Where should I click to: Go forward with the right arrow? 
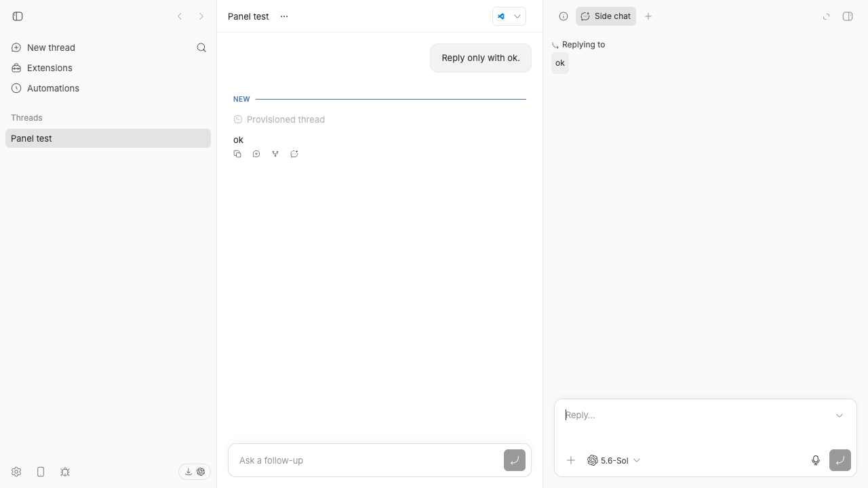[x=201, y=16]
